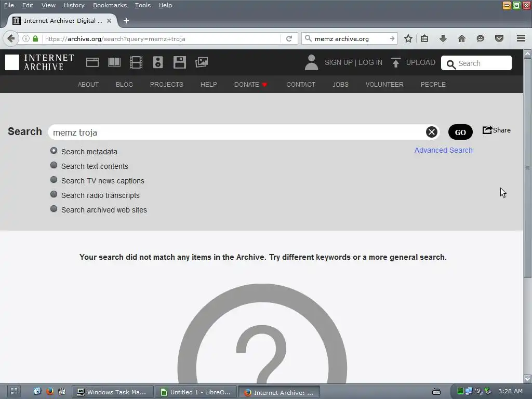Open the CONTACT navigation link

(301, 85)
